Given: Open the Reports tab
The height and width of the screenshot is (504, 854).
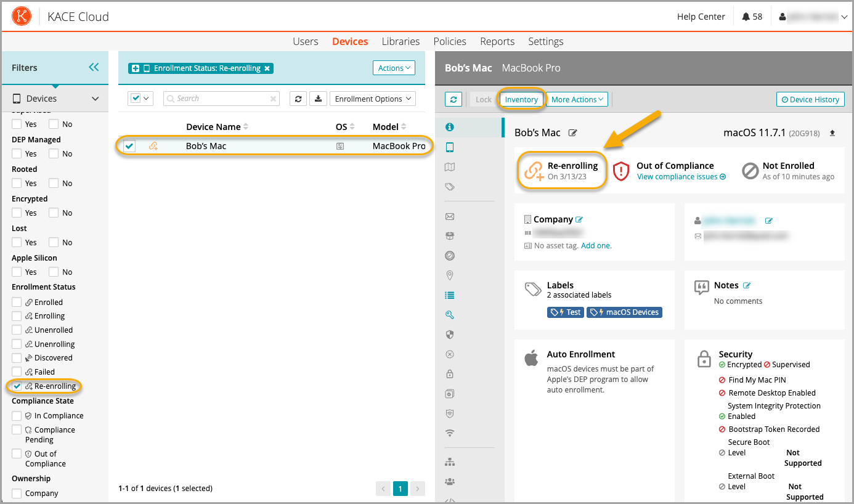Looking at the screenshot, I should click(497, 41).
